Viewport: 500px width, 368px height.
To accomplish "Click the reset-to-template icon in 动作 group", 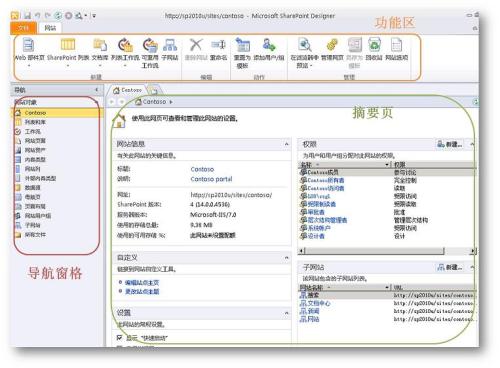I will click(243, 45).
